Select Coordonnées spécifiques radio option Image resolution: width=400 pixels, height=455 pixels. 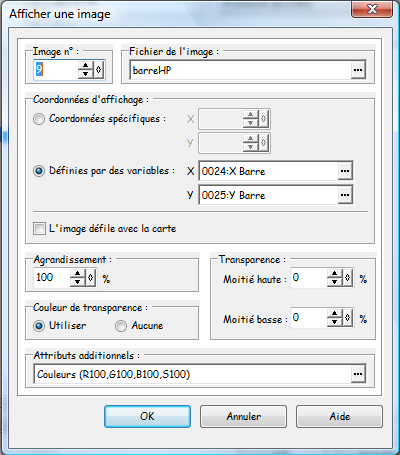tap(39, 119)
